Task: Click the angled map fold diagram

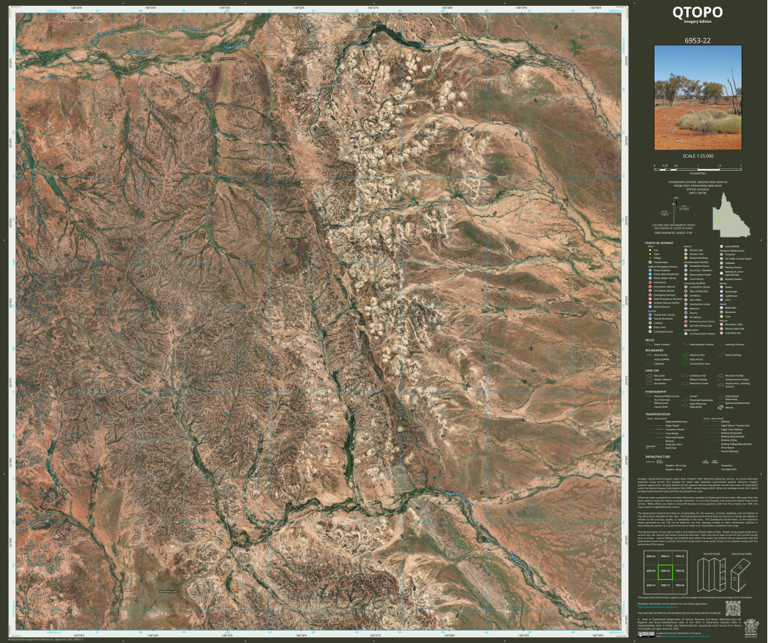Action: coord(741,575)
